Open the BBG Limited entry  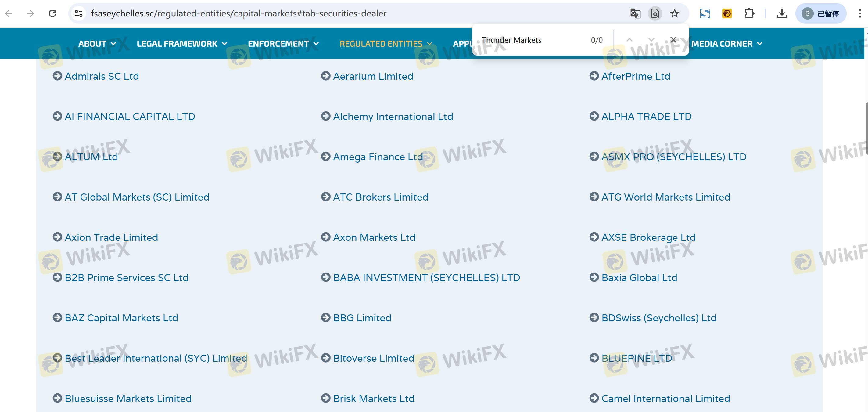[x=362, y=318]
